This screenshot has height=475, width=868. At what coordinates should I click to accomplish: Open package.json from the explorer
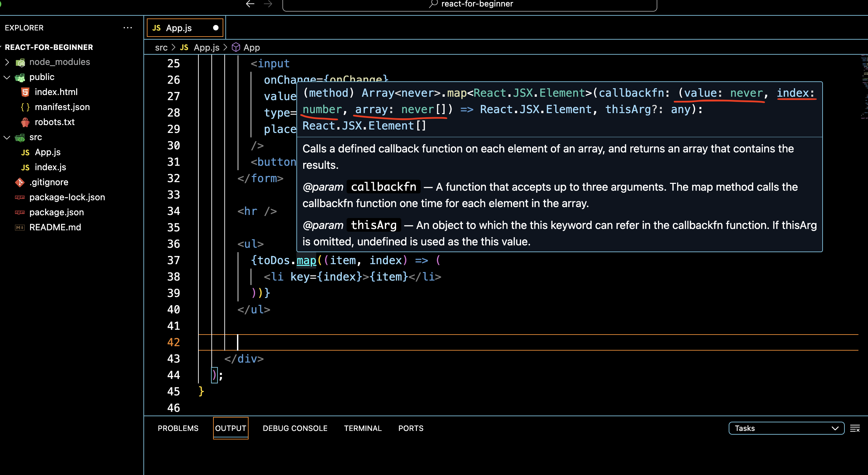click(57, 212)
